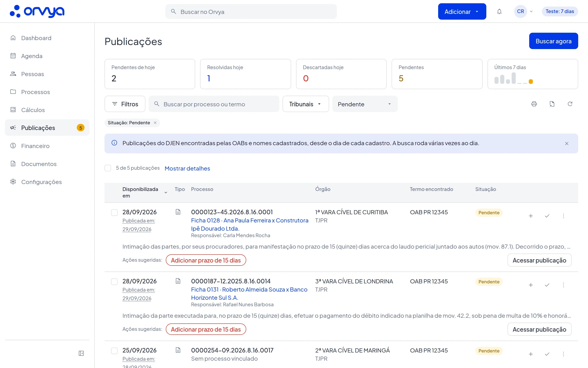Select the Pendentes de hoje card

click(150, 74)
